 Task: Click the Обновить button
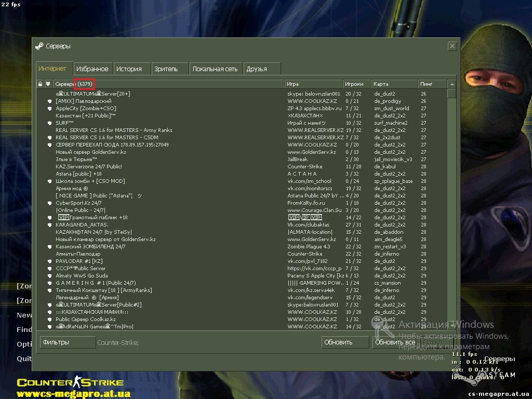[345, 342]
